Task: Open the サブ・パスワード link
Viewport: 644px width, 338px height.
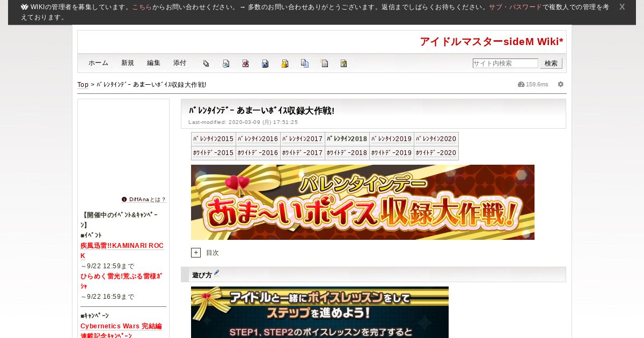Action: point(515,8)
